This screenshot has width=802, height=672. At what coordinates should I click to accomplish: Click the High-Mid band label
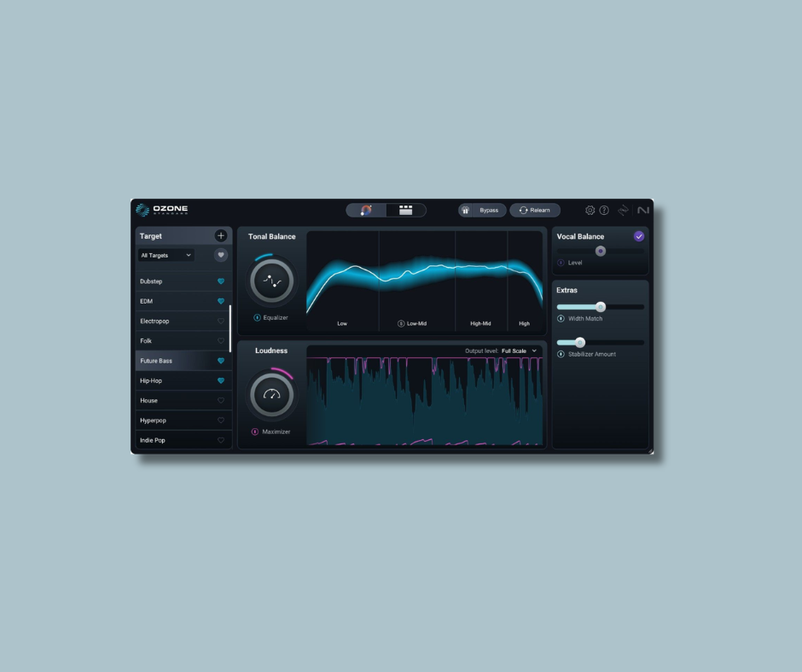pyautogui.click(x=480, y=323)
